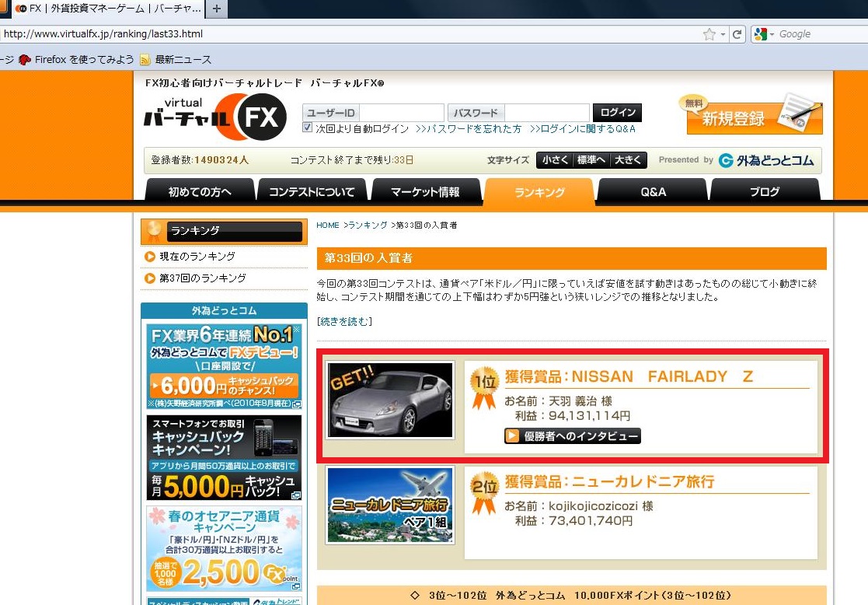Reload the page with the refresh icon
868x605 pixels.
point(737,34)
